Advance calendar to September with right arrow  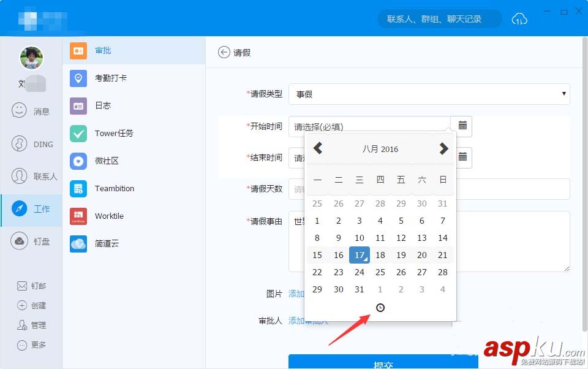tap(443, 148)
